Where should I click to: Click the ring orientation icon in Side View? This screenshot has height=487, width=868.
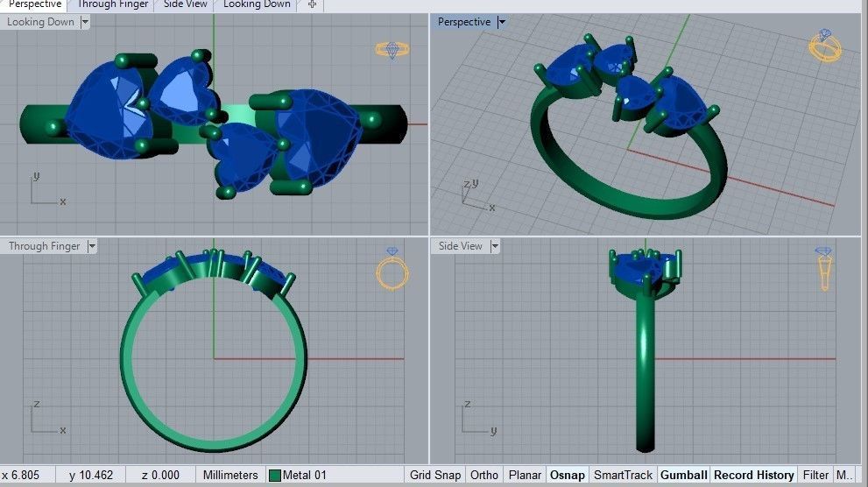pyautogui.click(x=823, y=268)
